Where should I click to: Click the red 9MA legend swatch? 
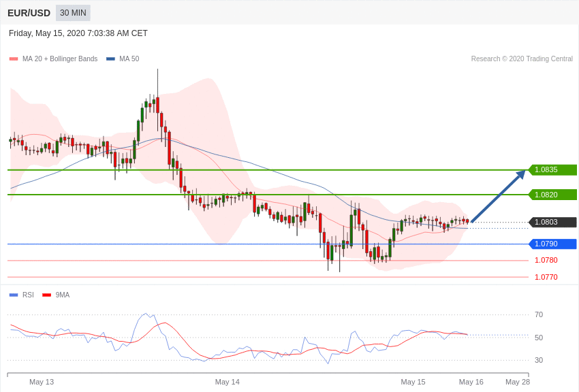(x=46, y=295)
